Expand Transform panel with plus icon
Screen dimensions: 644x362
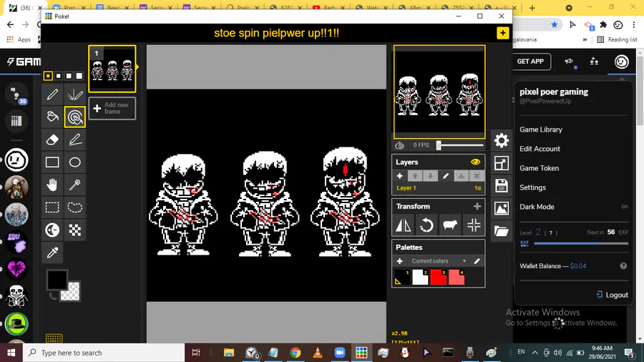pos(477,207)
